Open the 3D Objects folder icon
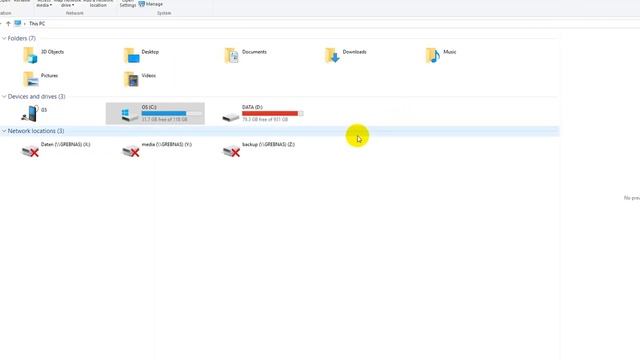640x360 pixels. click(30, 56)
